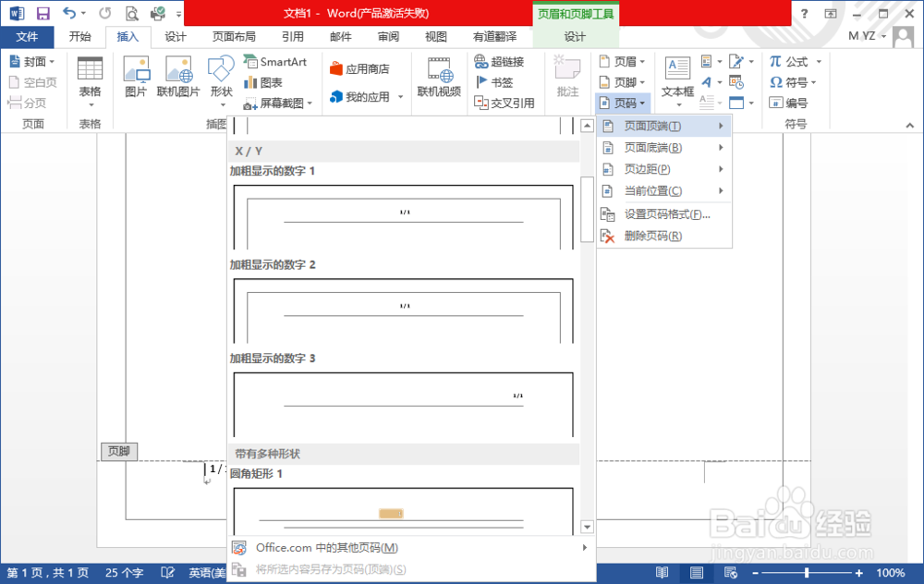The height and width of the screenshot is (584, 924).
Task: Open more page numbers from Office.com
Action: [x=410, y=548]
